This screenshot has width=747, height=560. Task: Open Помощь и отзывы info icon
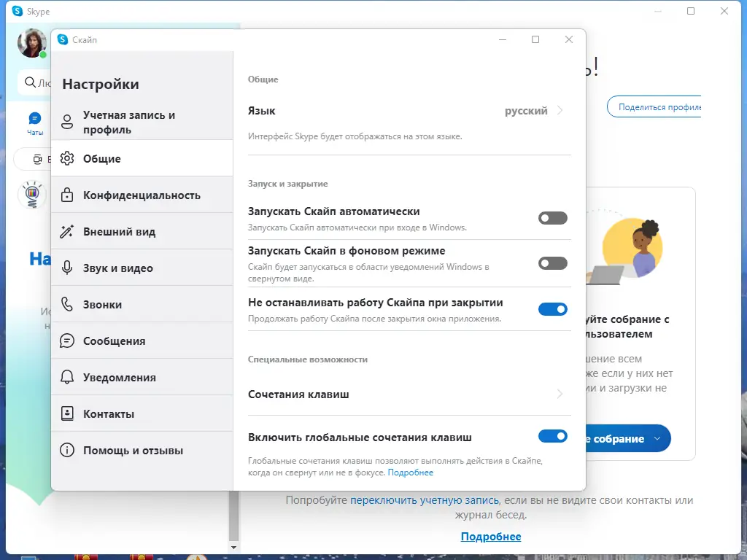click(69, 450)
